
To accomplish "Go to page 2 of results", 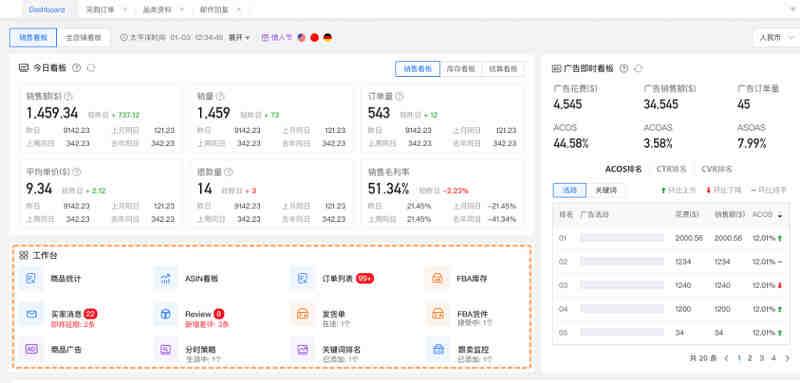I will pyautogui.click(x=749, y=358).
